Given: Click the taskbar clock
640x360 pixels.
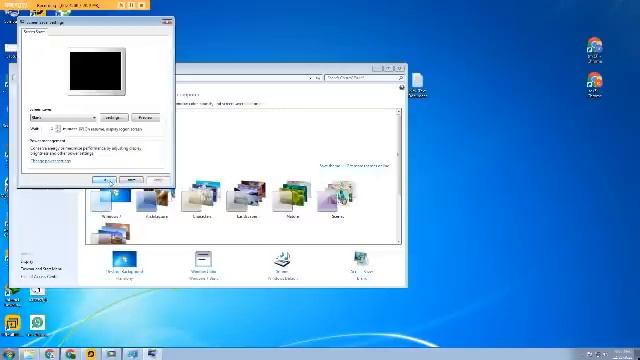Looking at the screenshot, I should coord(622,354).
